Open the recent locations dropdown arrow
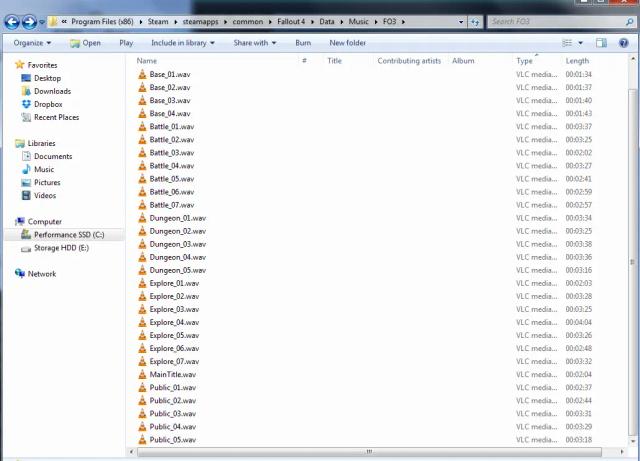The height and width of the screenshot is (461, 640). pyautogui.click(x=42, y=22)
